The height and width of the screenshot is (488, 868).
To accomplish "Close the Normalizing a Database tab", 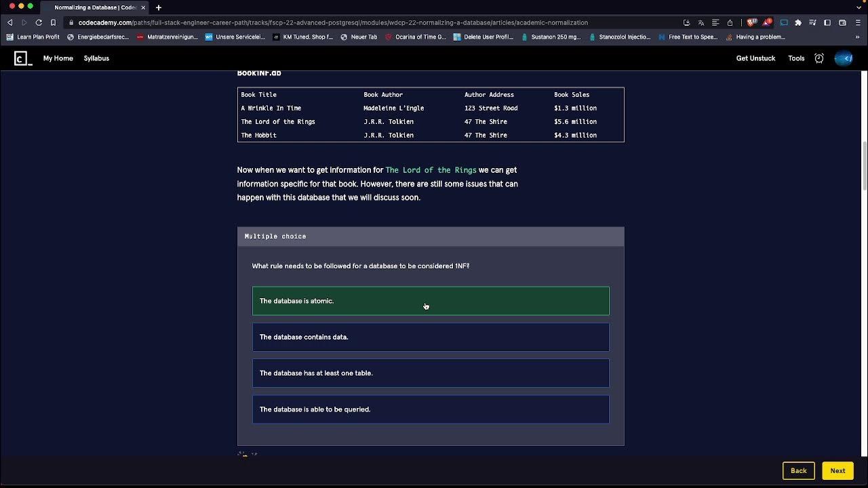I will 143,7.
